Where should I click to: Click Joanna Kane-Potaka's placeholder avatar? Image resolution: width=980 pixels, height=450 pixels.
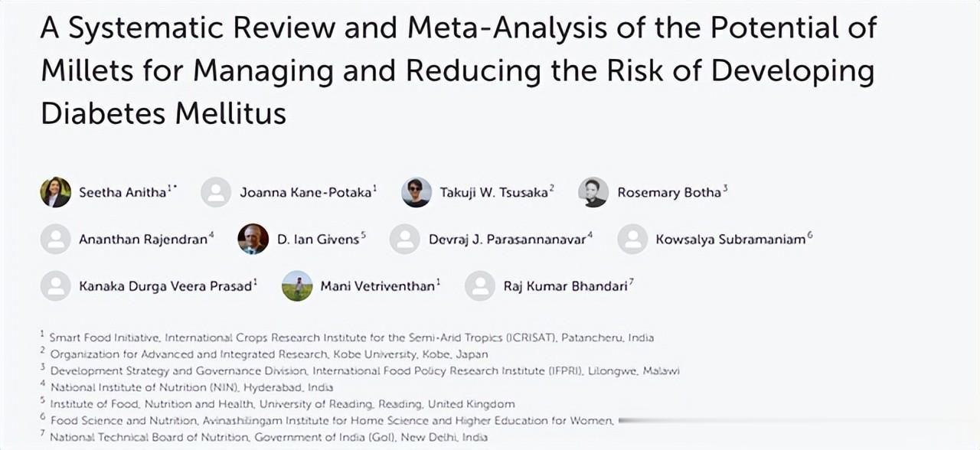tap(216, 192)
